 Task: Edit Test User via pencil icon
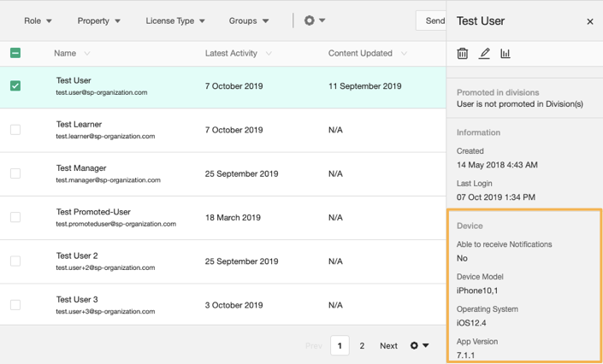point(484,54)
